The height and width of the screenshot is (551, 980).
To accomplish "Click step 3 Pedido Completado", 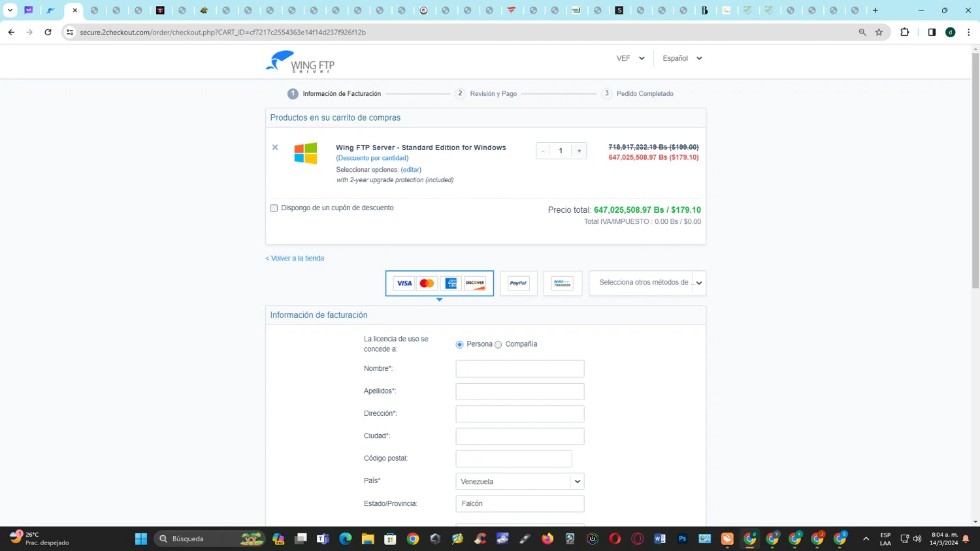I will pyautogui.click(x=638, y=94).
